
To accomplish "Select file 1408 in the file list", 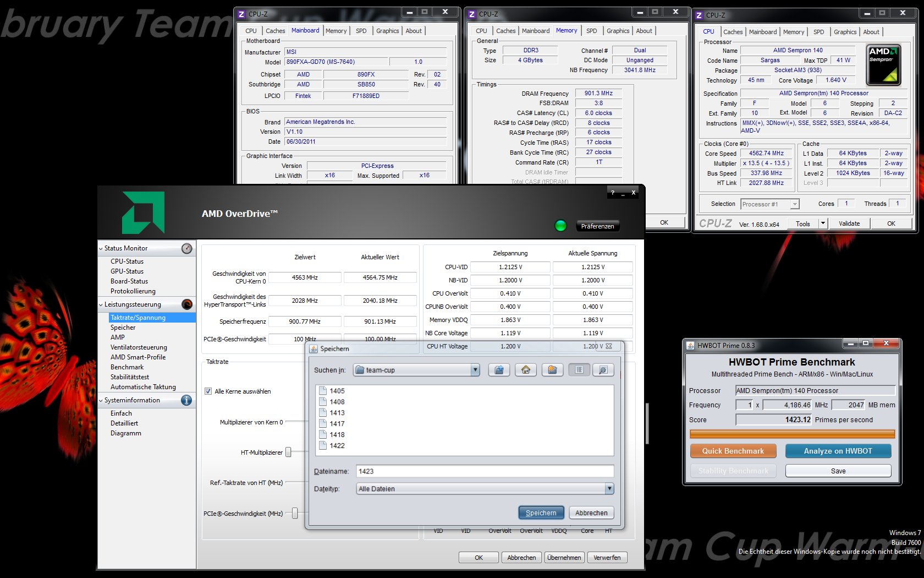I will (332, 402).
